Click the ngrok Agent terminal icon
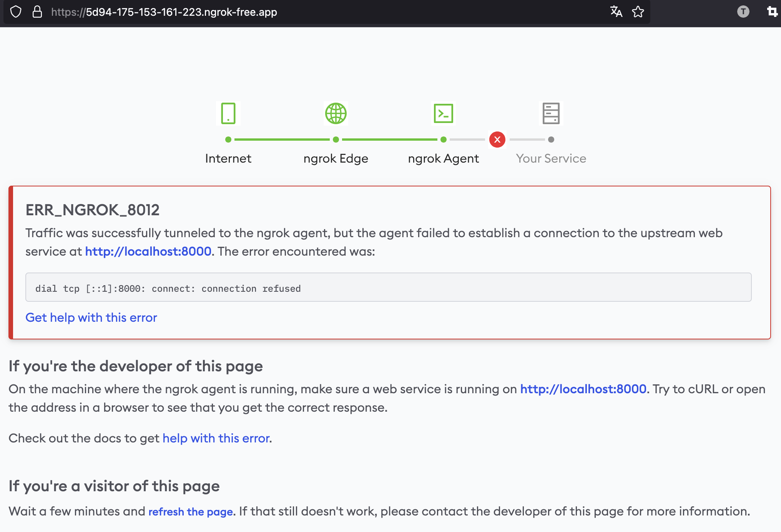Image resolution: width=781 pixels, height=532 pixels. (x=443, y=113)
